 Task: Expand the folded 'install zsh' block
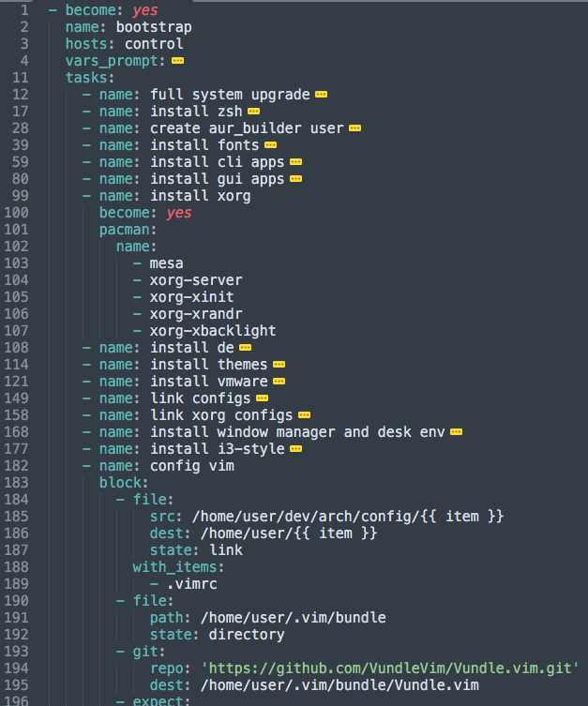(x=253, y=112)
